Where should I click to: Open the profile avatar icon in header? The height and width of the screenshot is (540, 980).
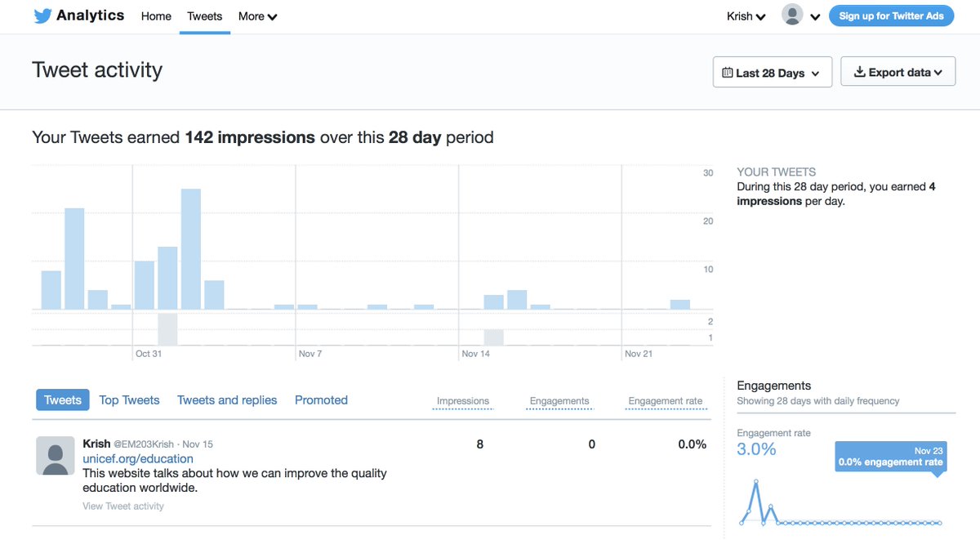click(x=791, y=15)
